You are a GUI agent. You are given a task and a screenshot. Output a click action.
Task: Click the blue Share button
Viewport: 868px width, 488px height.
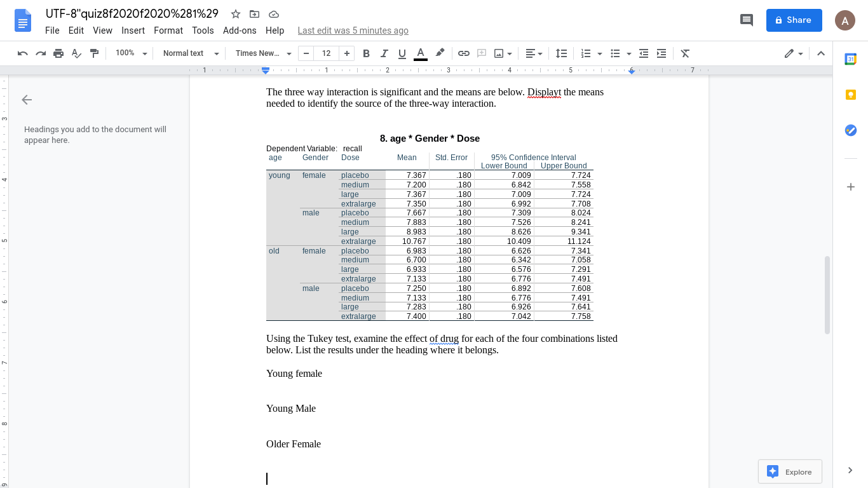click(x=794, y=20)
